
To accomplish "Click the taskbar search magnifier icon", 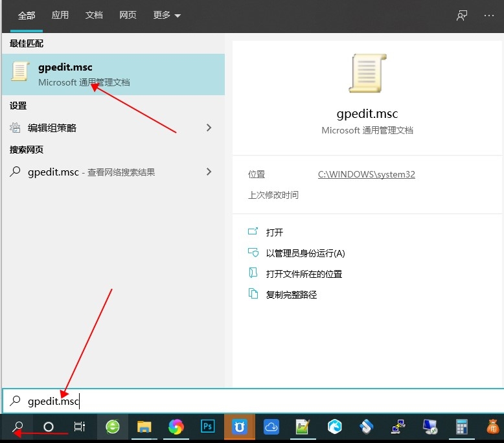I will tap(17, 427).
